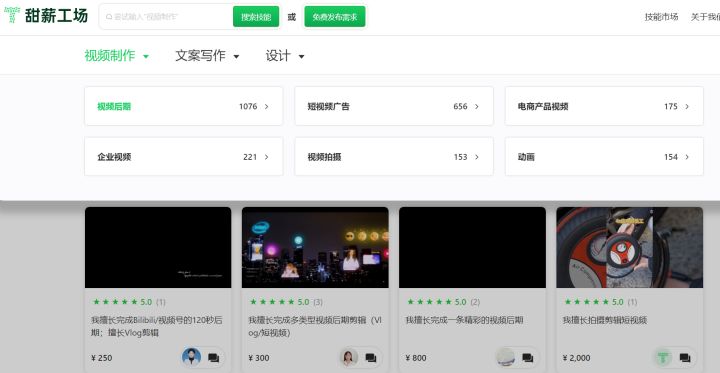Image resolution: width=720 pixels, height=373 pixels.
Task: Select 动画 subcategory
Action: click(x=604, y=157)
